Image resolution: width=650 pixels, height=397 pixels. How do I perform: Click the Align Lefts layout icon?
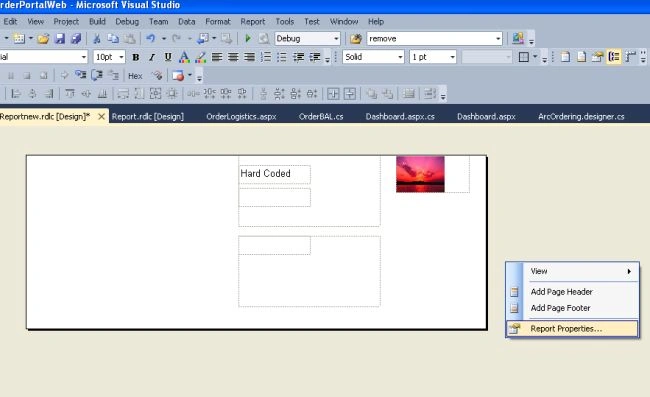(16, 94)
